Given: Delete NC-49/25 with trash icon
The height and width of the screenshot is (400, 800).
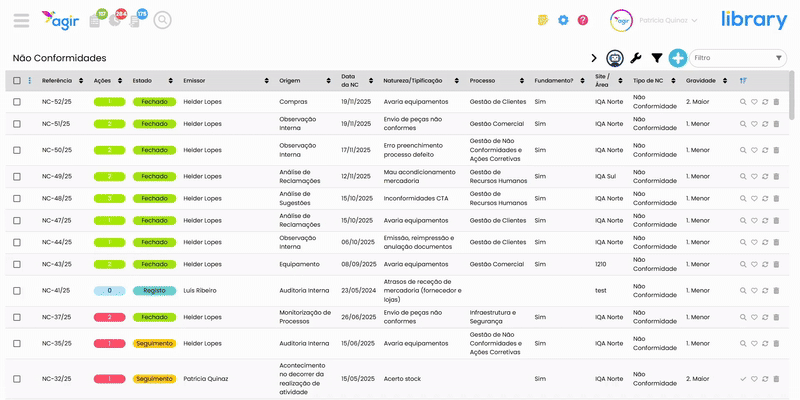Looking at the screenshot, I should pyautogui.click(x=777, y=177).
